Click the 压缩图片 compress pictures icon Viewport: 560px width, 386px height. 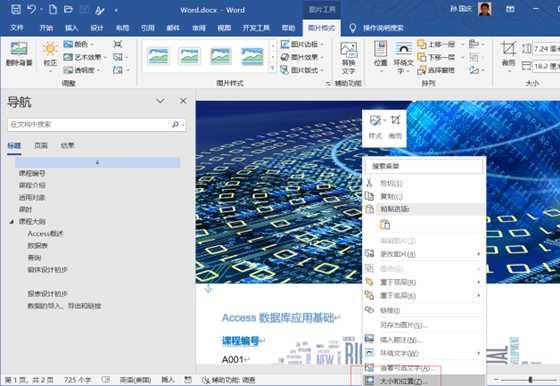pyautogui.click(x=118, y=44)
